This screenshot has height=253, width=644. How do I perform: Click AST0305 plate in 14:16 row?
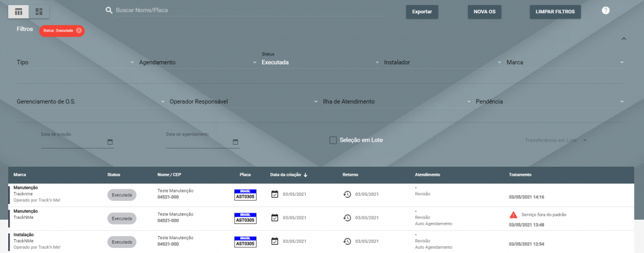(x=245, y=194)
